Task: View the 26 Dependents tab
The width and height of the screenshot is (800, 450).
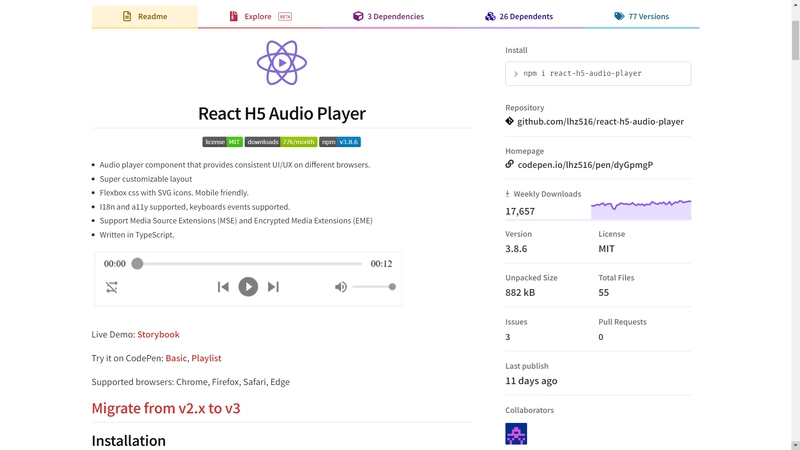Action: point(520,17)
